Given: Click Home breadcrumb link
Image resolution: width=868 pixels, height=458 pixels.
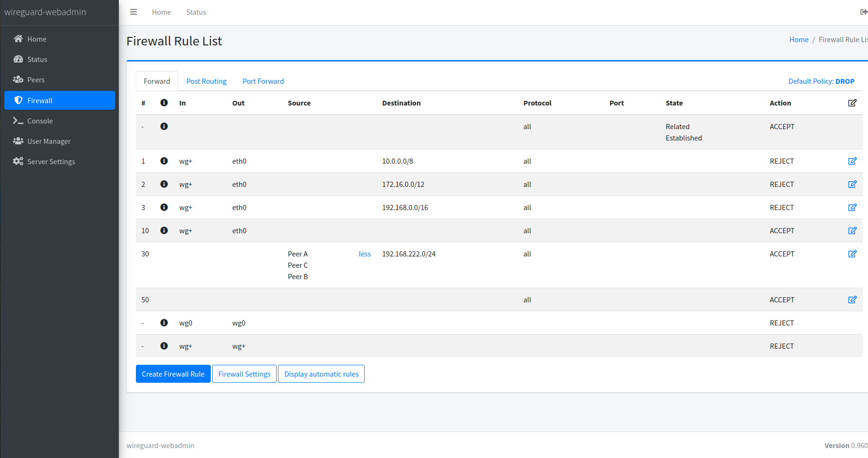Looking at the screenshot, I should (x=798, y=40).
